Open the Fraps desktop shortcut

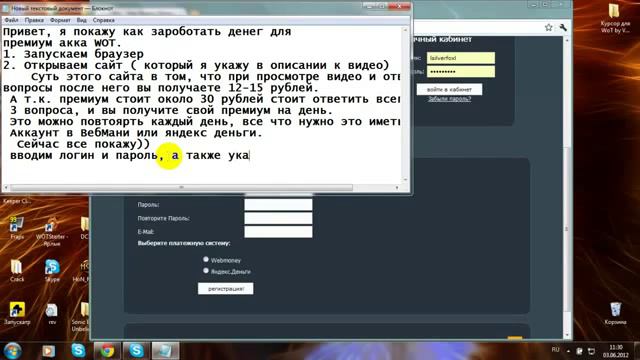(x=17, y=227)
